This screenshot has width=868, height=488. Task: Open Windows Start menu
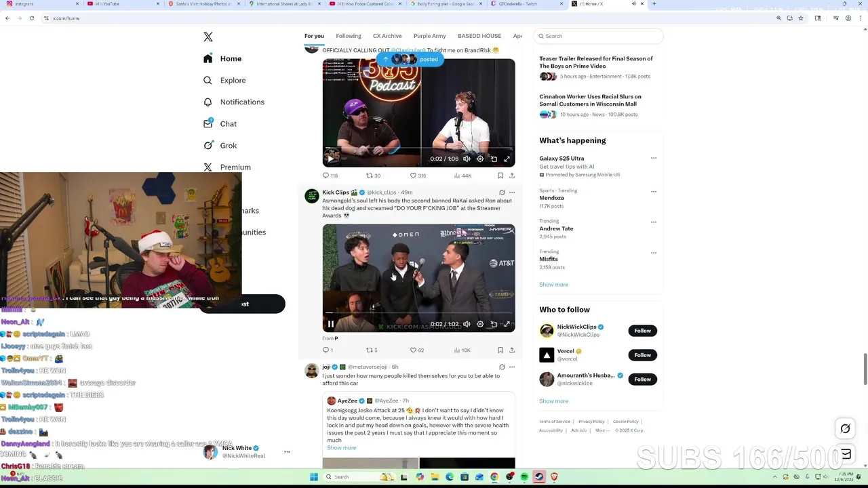click(x=314, y=477)
